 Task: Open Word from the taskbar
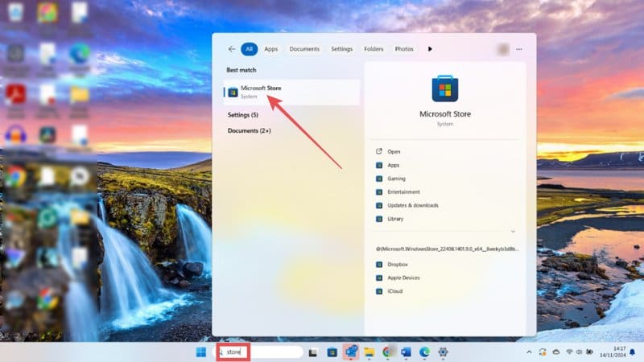tap(406, 352)
